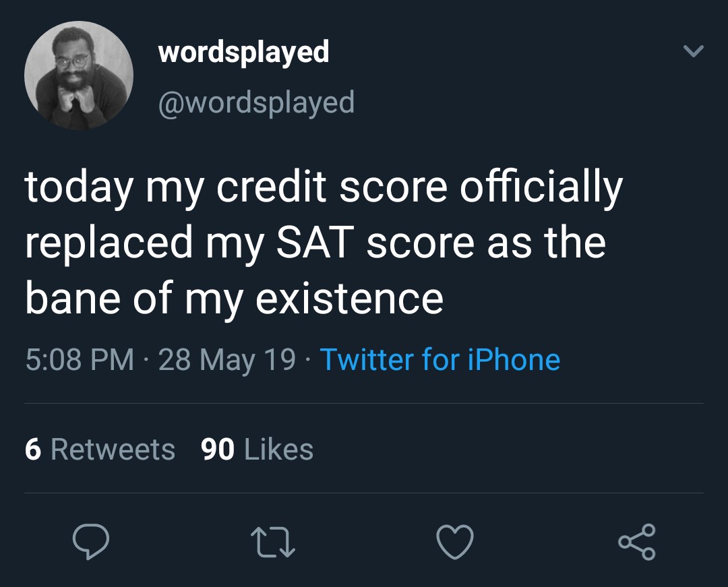The width and height of the screenshot is (728, 587).
Task: Click the "bane of my existence" line
Action: pyautogui.click(x=235, y=298)
